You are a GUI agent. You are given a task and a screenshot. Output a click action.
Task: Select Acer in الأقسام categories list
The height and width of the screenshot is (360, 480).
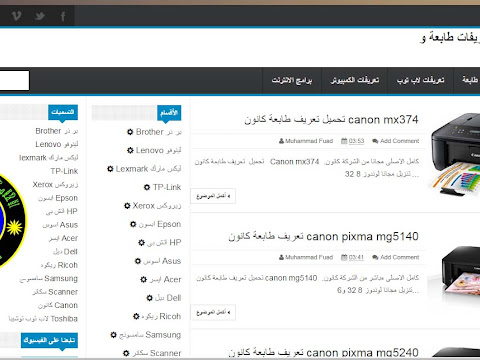(165, 279)
